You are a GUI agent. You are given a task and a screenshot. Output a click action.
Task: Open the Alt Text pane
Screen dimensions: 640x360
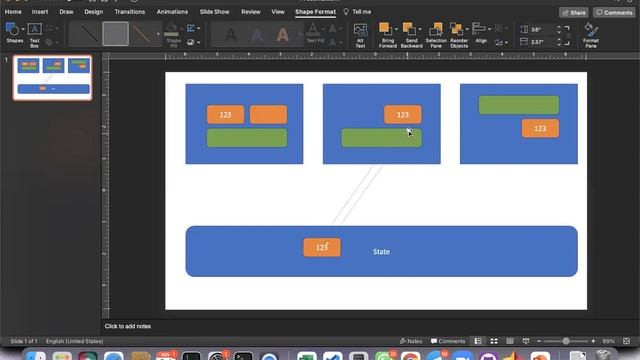point(360,35)
